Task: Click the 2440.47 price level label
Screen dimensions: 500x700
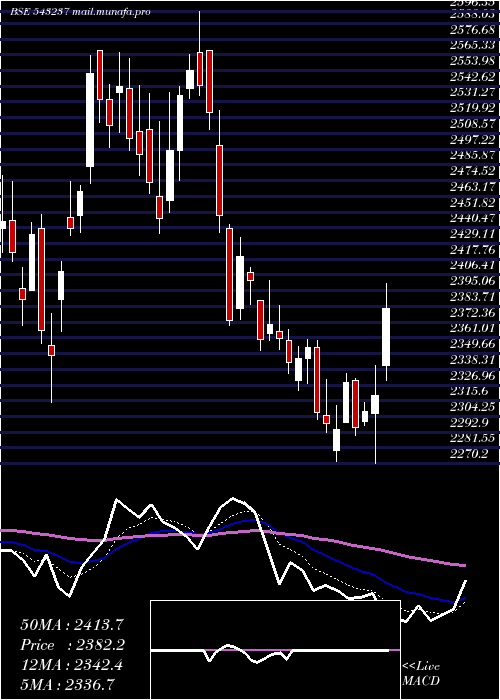Action: (472, 219)
